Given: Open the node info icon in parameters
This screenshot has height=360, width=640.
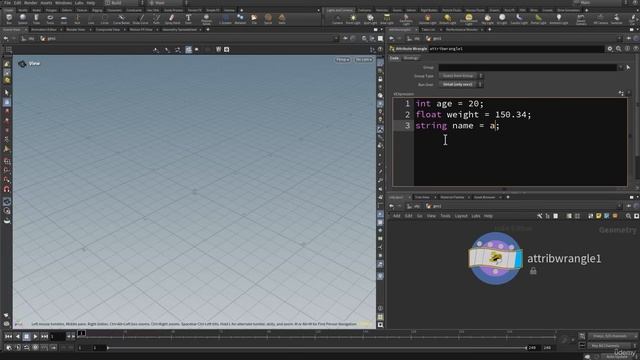Looking at the screenshot, I should [x=627, y=49].
